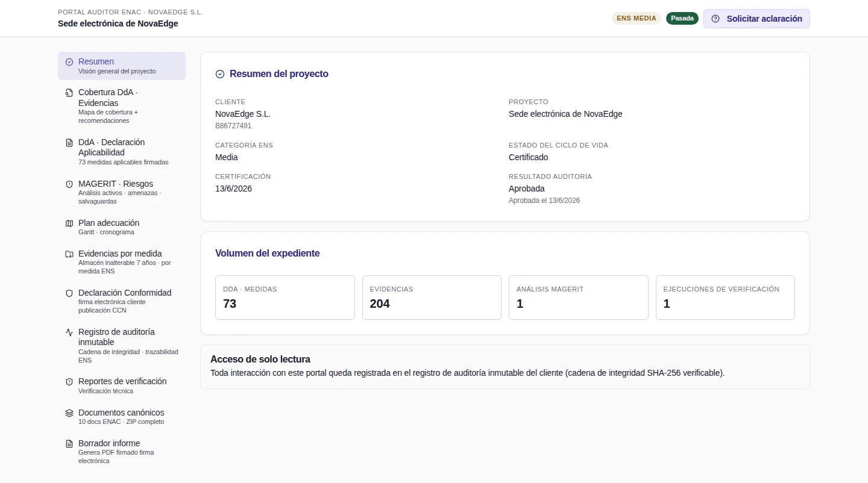868x483 pixels.
Task: Click the Media category value
Action: [227, 157]
